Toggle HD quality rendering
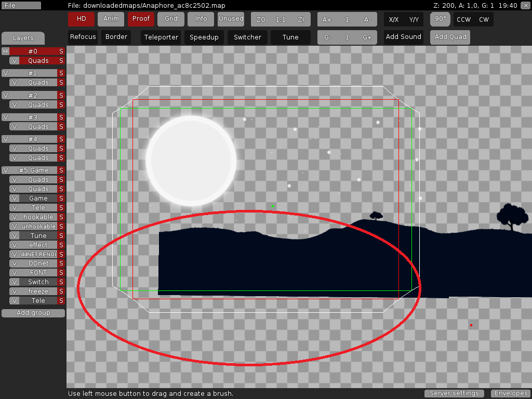Viewport: 532px width, 399px height. [81, 19]
